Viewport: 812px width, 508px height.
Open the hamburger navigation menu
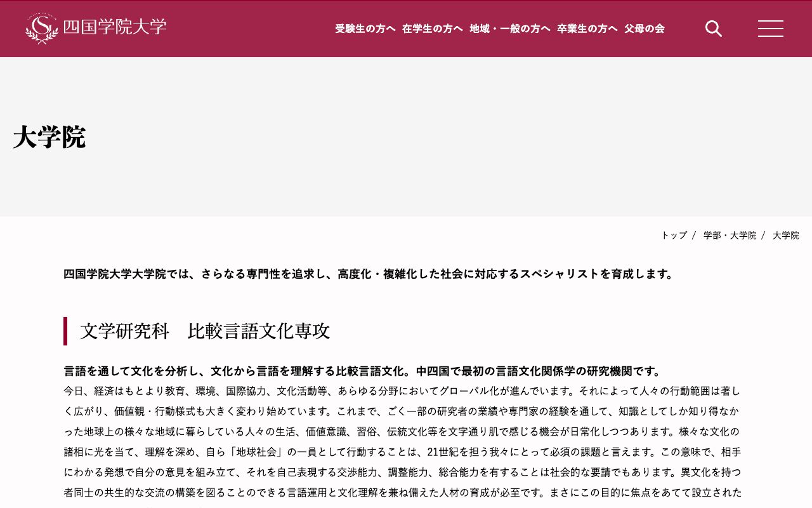click(x=770, y=28)
